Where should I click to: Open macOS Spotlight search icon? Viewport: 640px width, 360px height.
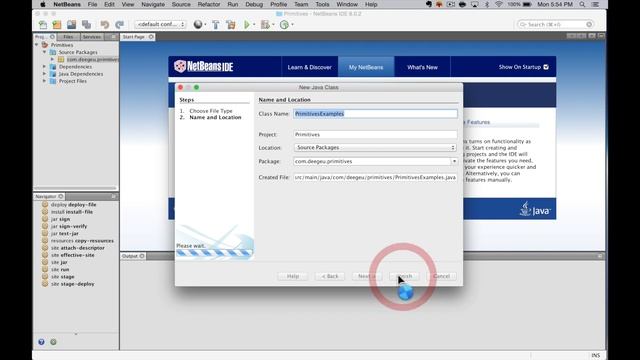pyautogui.click(x=582, y=4)
